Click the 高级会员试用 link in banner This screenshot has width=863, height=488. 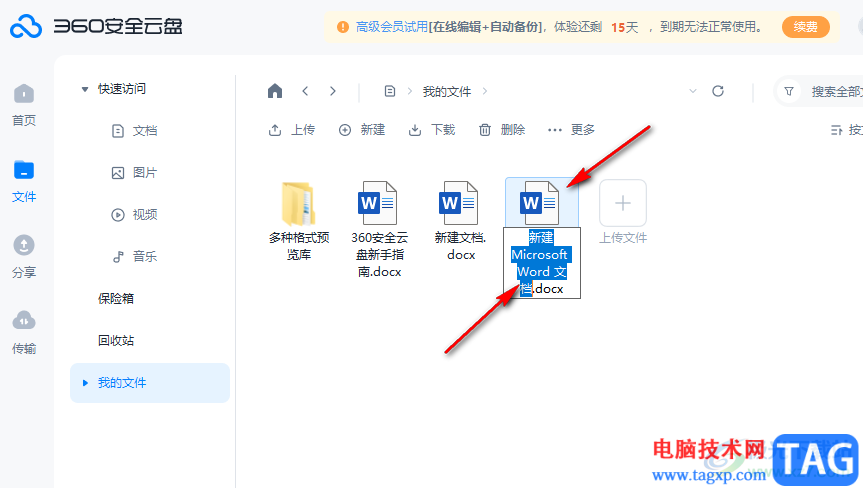click(x=392, y=27)
